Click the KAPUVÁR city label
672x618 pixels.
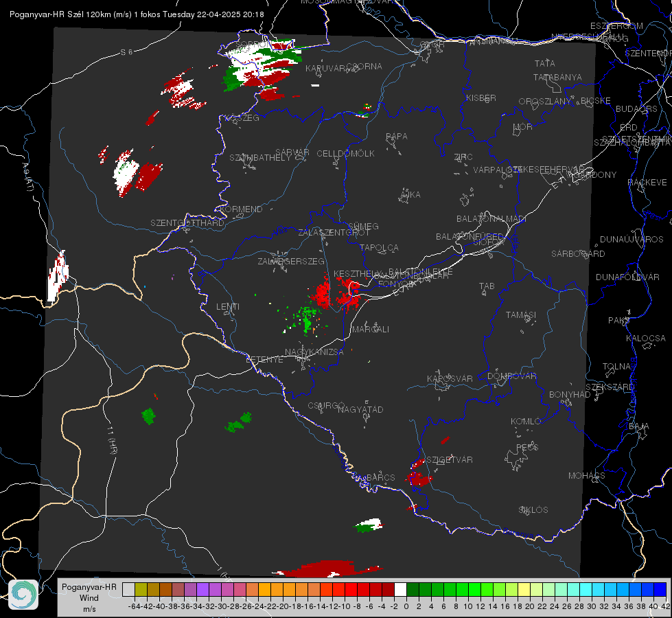[x=325, y=69]
